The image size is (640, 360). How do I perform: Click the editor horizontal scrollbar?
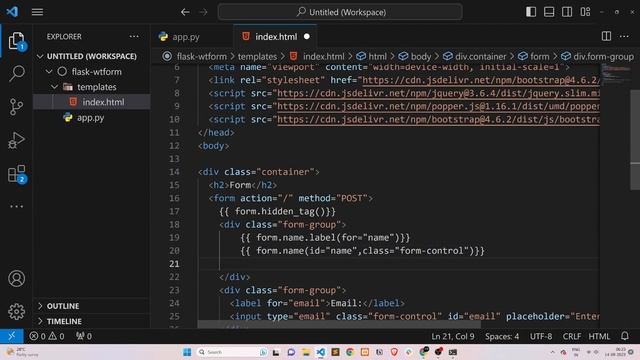(x=339, y=324)
